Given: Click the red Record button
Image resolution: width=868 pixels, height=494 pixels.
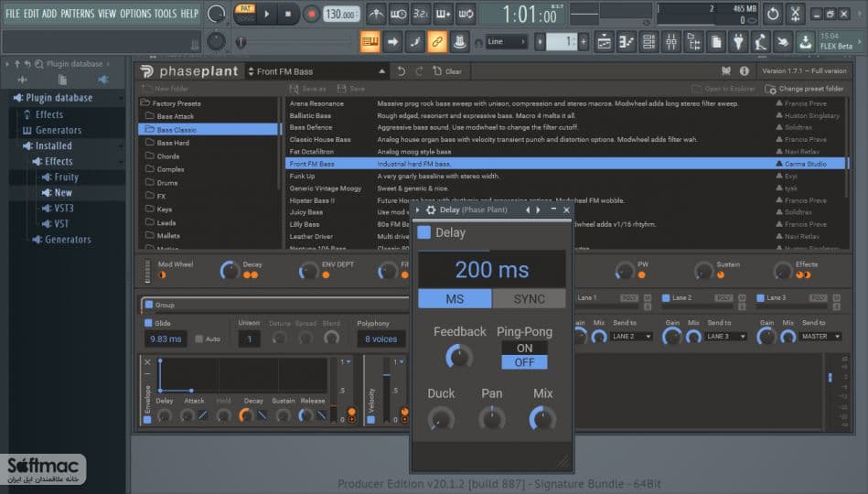Looking at the screenshot, I should [311, 14].
